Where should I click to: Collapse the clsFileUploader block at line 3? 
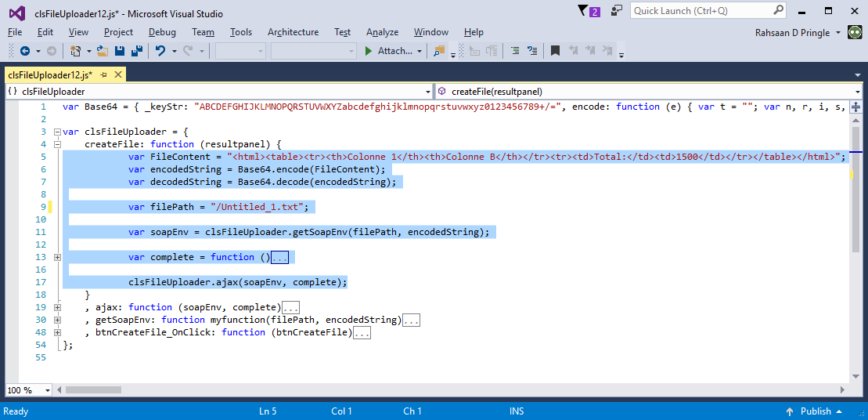coord(57,132)
